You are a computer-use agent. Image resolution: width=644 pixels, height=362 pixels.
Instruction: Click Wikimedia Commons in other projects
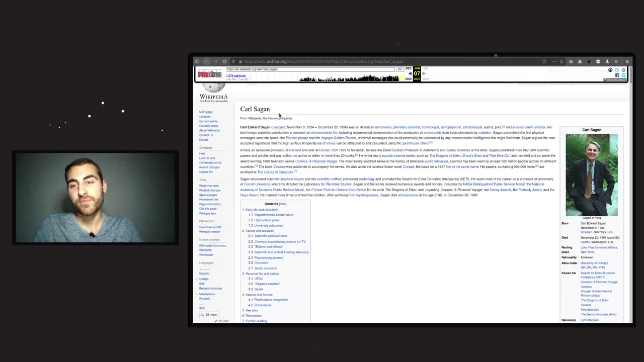coord(212,246)
